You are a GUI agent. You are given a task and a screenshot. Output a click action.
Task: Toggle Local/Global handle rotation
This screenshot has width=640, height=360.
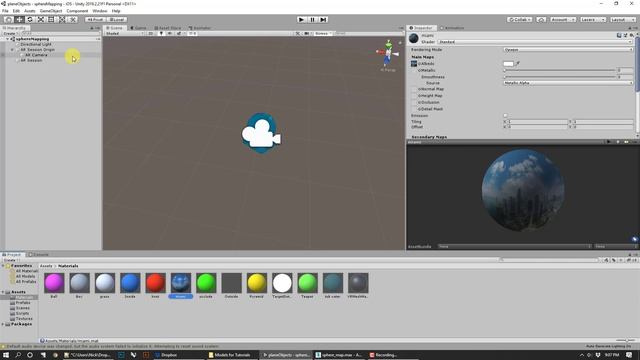[117, 19]
